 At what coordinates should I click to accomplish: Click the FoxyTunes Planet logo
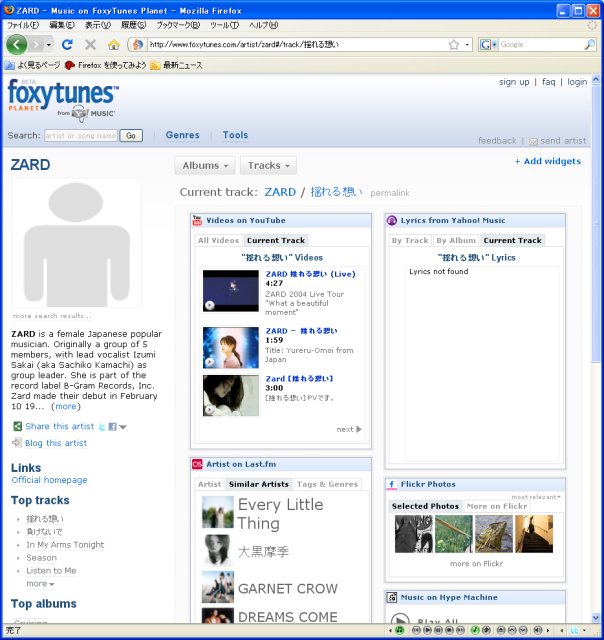pyautogui.click(x=63, y=100)
